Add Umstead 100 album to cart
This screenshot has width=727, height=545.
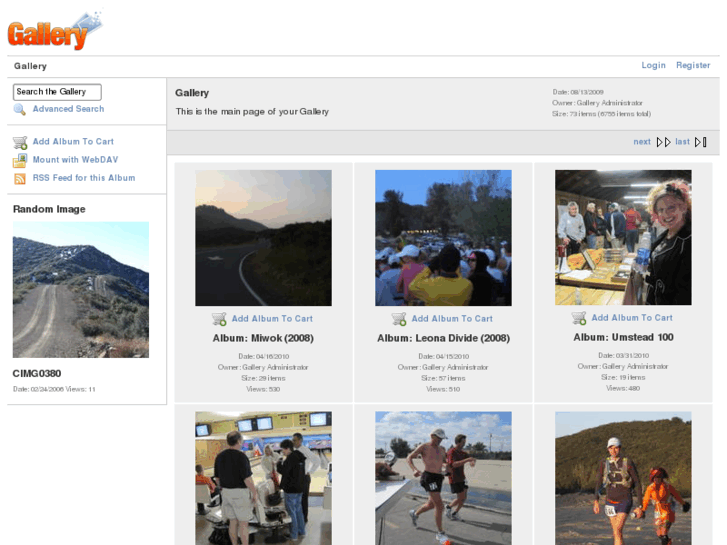coord(632,318)
